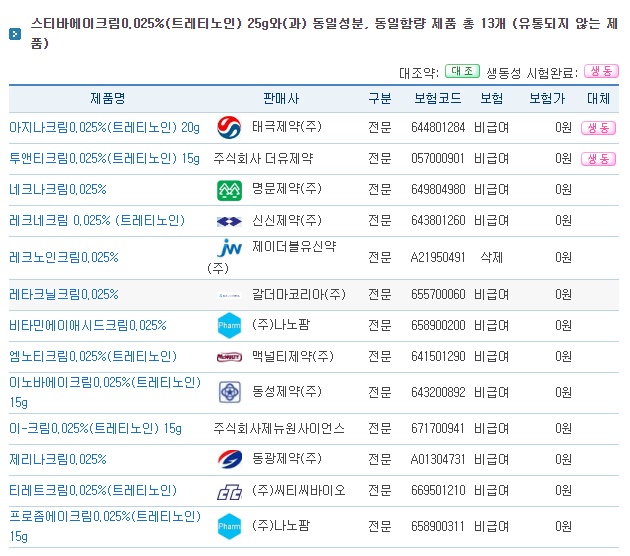The width and height of the screenshot is (630, 556).
Task: Open 아지나크림0.025%(트레티노인) 20g product link
Action: (x=104, y=127)
